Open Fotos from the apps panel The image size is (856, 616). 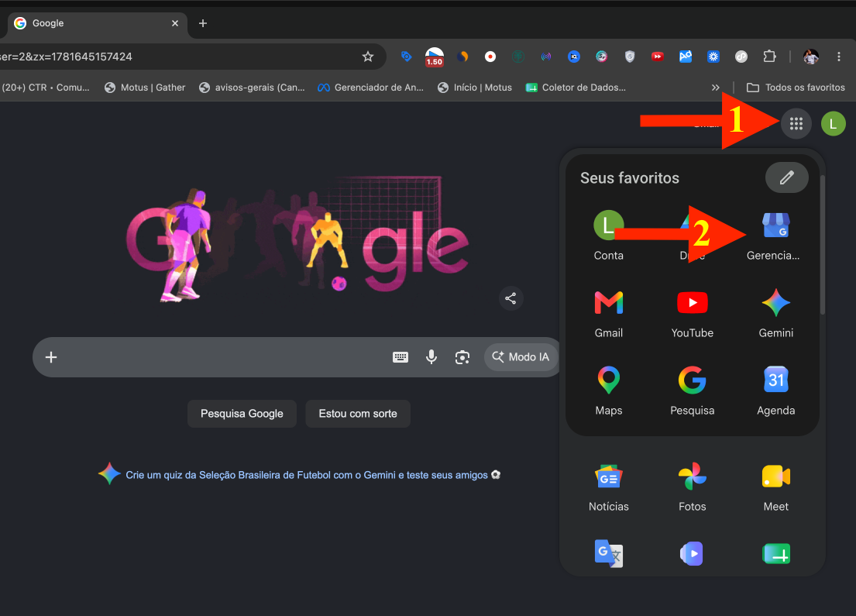pyautogui.click(x=692, y=487)
